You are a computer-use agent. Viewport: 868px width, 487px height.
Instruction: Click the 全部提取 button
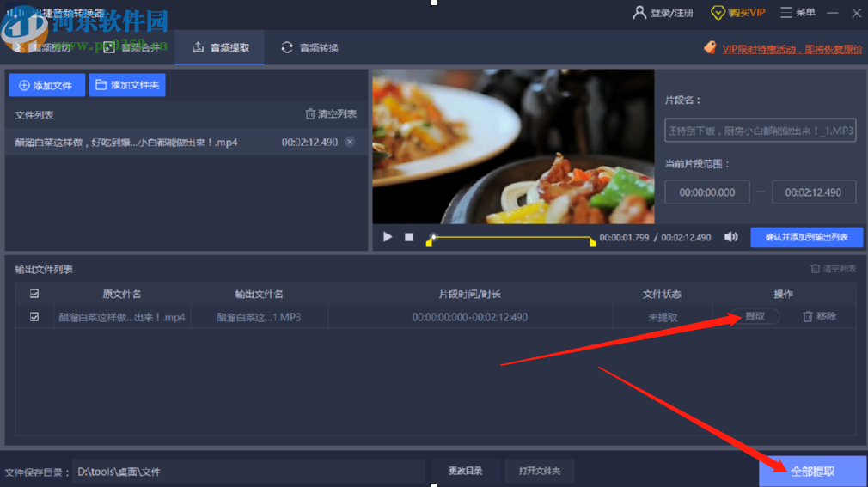pos(812,472)
